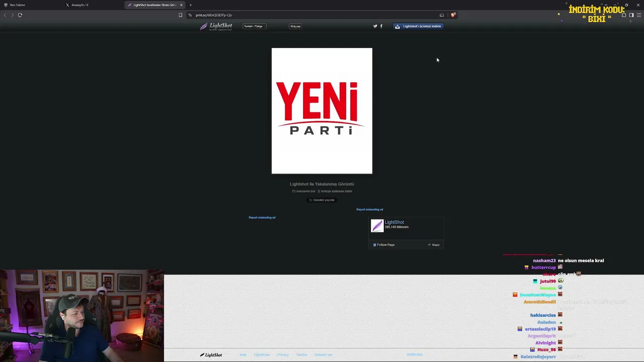Click the Giriş yap login button

point(295,26)
